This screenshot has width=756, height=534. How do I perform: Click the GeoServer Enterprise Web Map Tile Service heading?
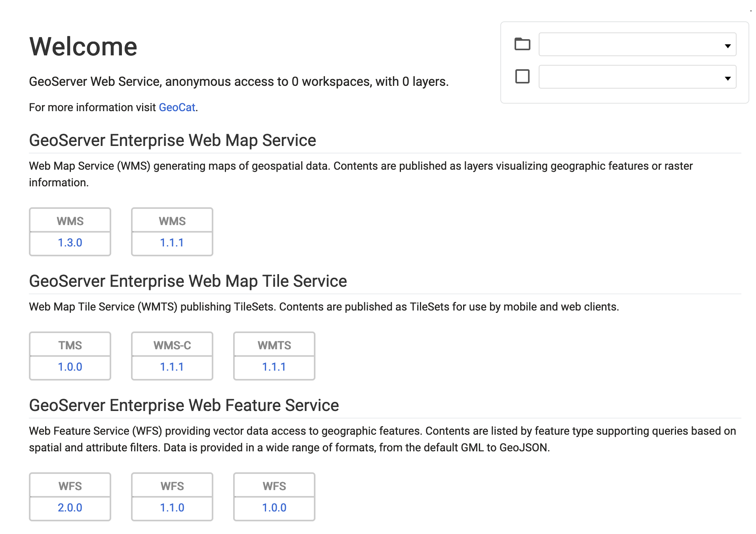pyautogui.click(x=188, y=281)
